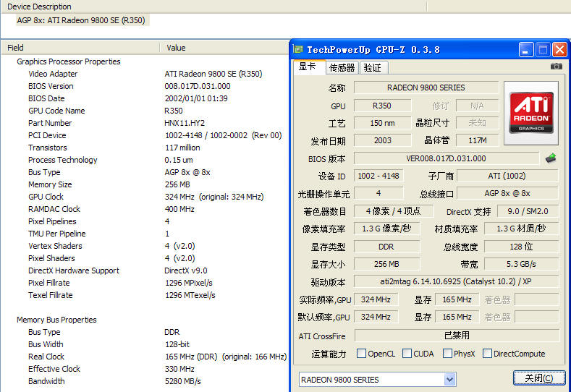Select the Video Adapter row
Viewport: 571px width, 392px height.
point(145,74)
